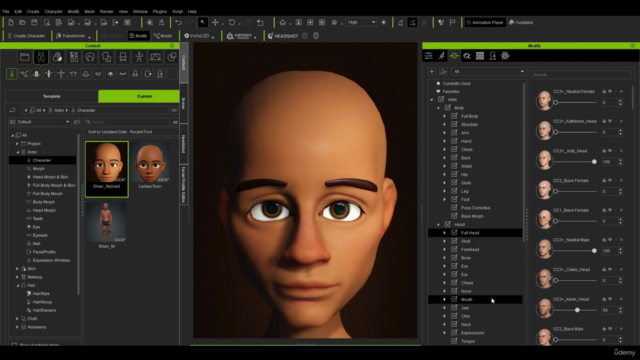Viewport: 640px width, 360px height.
Task: Toggle the Tongue checkbox
Action: pyautogui.click(x=454, y=341)
